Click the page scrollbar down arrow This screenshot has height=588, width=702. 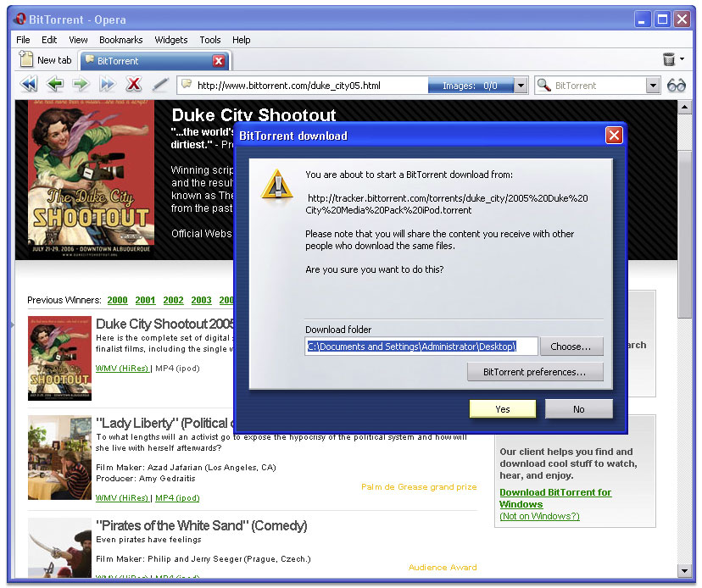point(684,570)
